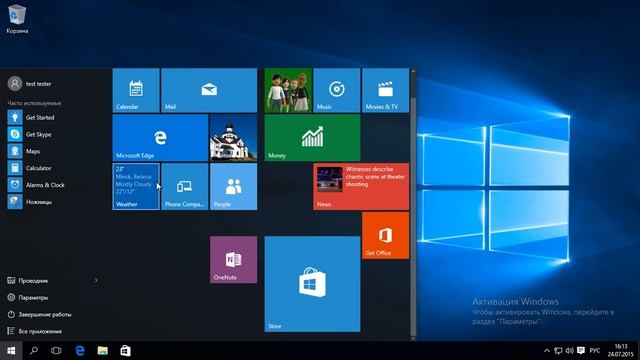Open the Music tile

click(337, 90)
